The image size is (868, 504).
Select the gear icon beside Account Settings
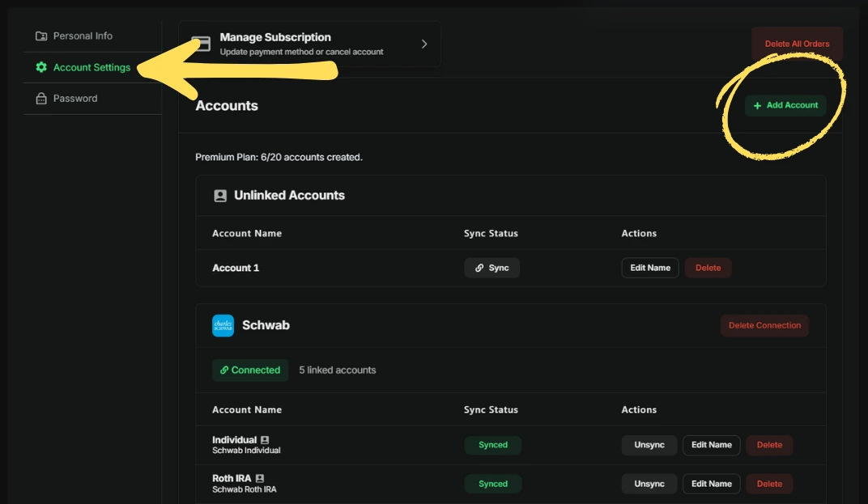[x=41, y=67]
